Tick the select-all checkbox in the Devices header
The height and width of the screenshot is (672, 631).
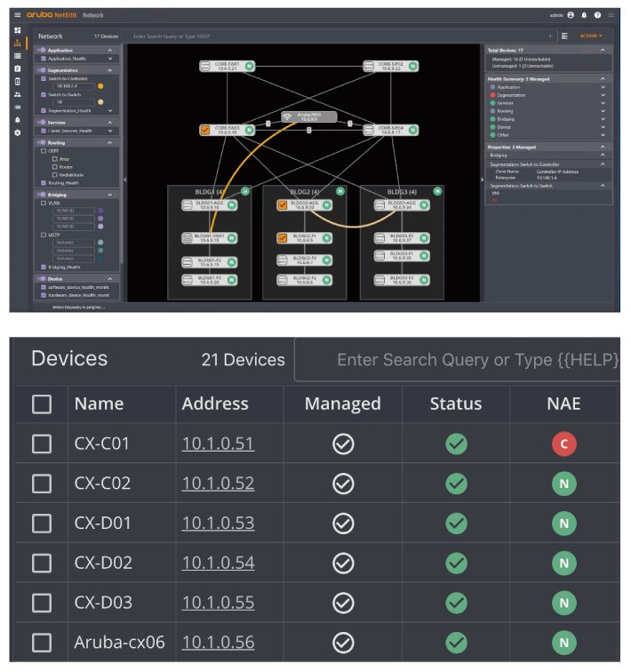tap(42, 404)
